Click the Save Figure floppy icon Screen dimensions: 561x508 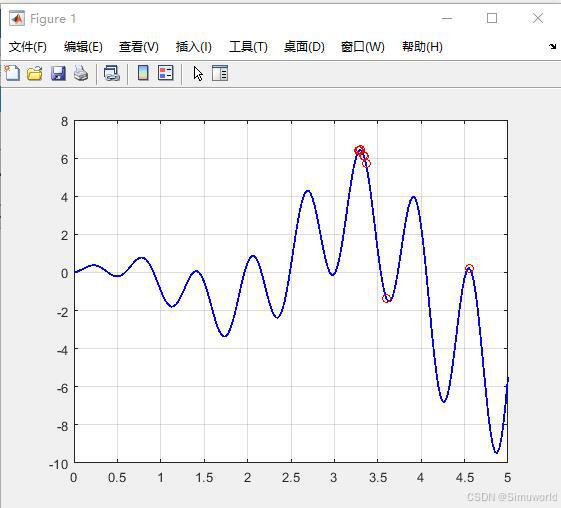tap(58, 73)
